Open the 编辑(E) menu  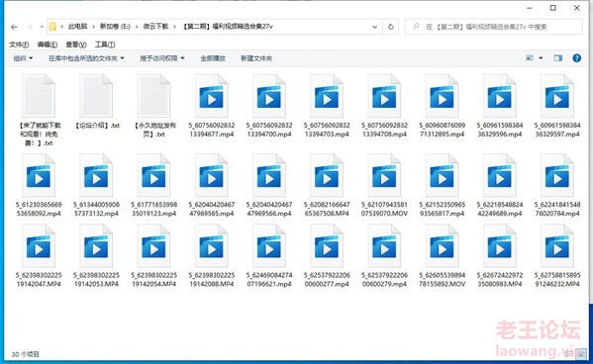(x=48, y=45)
